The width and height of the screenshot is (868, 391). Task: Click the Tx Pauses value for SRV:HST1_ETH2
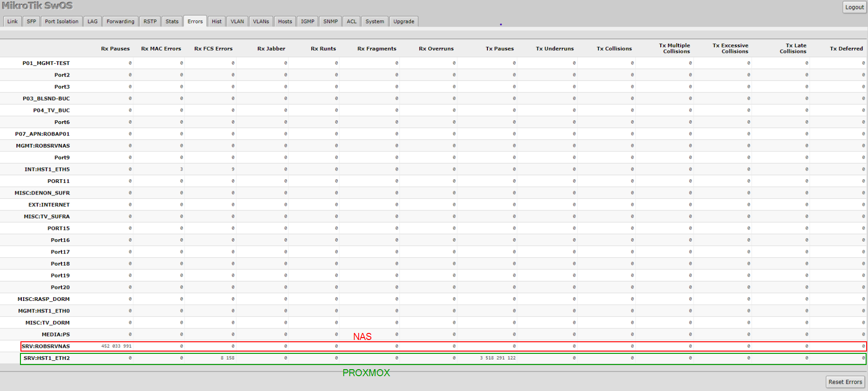pyautogui.click(x=498, y=358)
